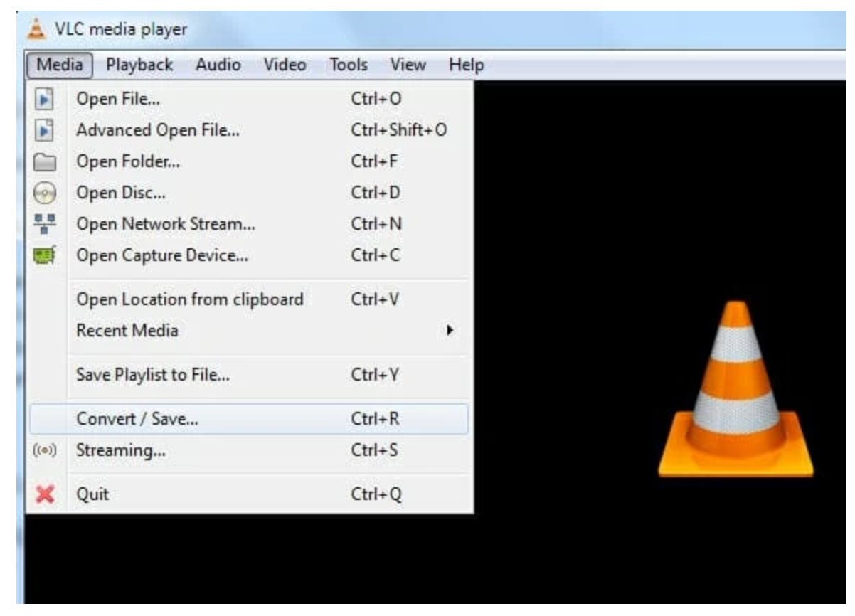Select Quit from the Media menu
The width and height of the screenshot is (855, 616).
249,494
